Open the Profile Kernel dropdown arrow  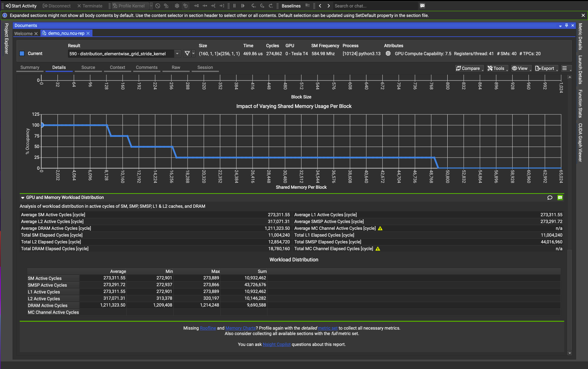[151, 6]
